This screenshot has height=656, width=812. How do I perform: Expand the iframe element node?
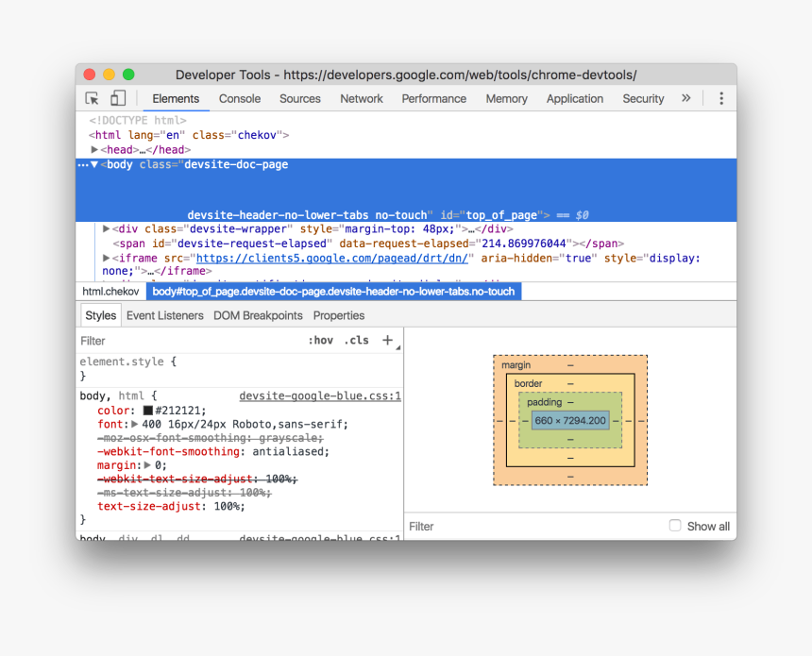click(x=106, y=258)
